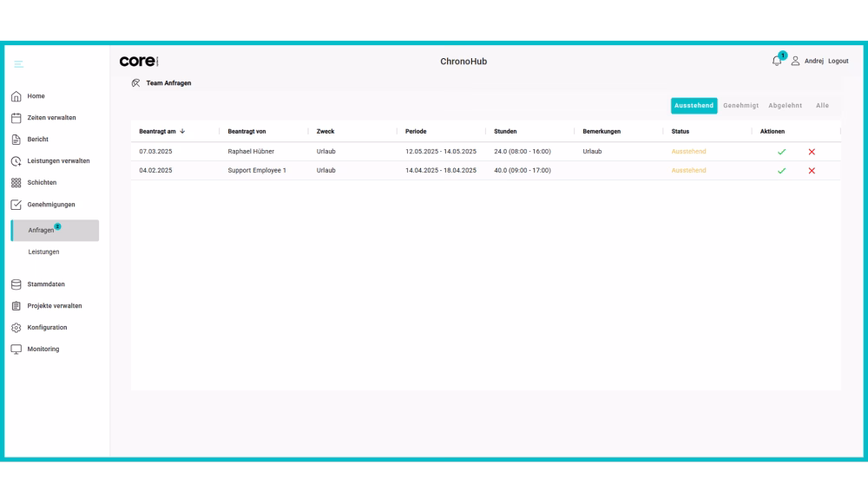Screen dimensions: 868x503
Task: Show the Genehmigt requests filter
Action: point(740,106)
